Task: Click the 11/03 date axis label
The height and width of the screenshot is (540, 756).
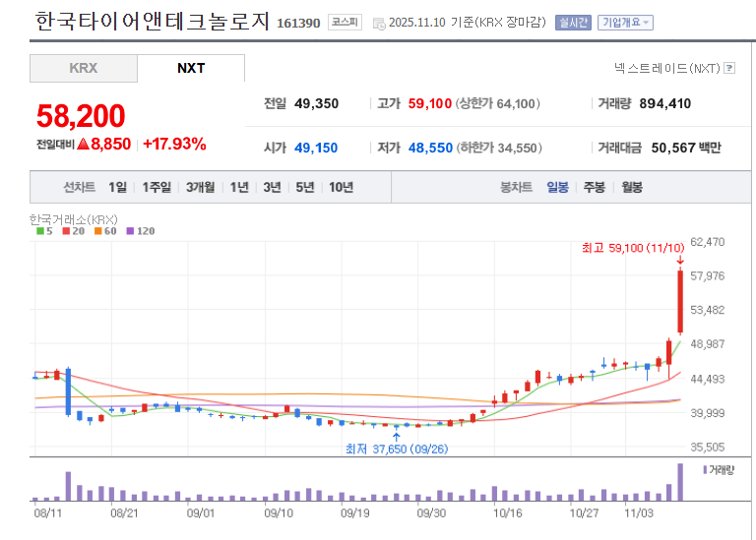Action: coord(639,513)
